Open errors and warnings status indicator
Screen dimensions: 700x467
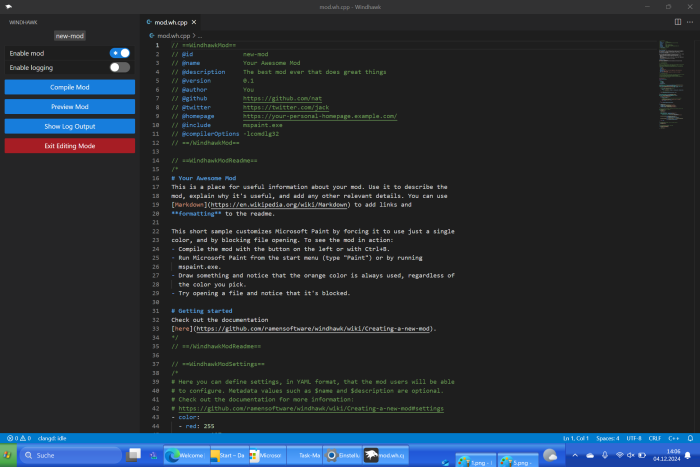[x=18, y=438]
